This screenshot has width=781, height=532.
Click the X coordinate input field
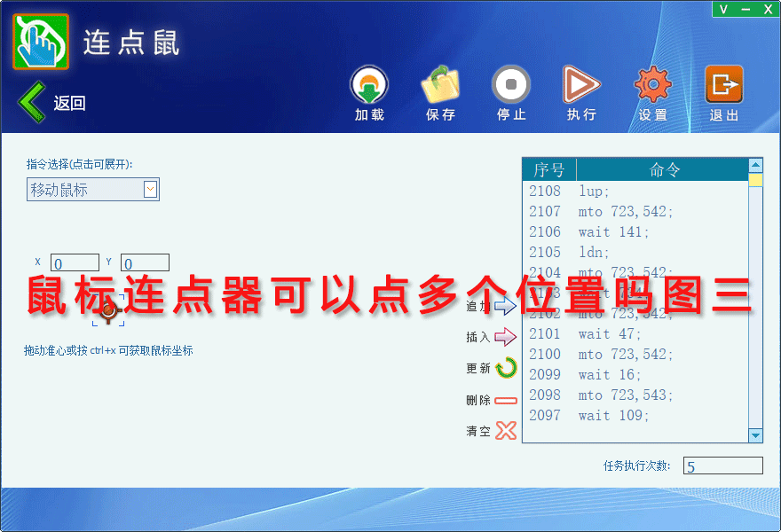pyautogui.click(x=75, y=262)
